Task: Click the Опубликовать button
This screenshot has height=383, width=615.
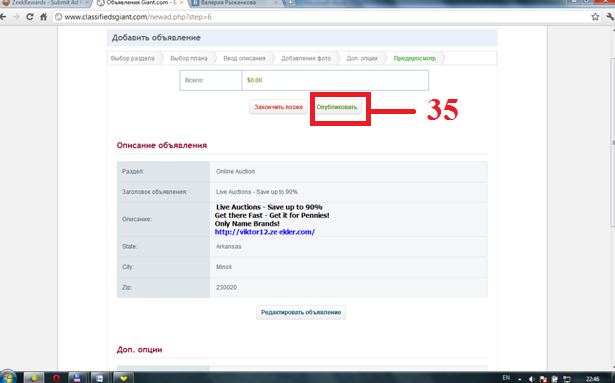Action: pyautogui.click(x=337, y=107)
